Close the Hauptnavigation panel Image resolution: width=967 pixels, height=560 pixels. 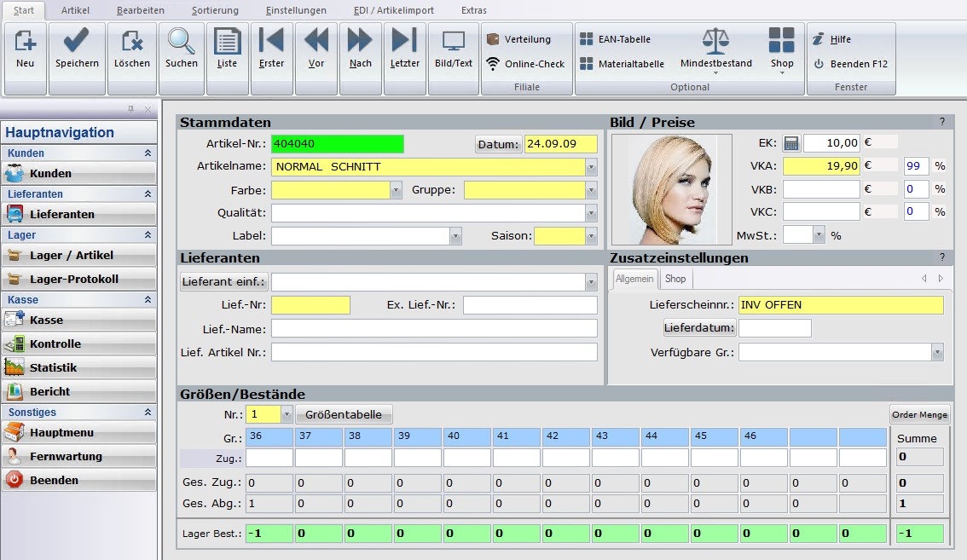click(148, 109)
